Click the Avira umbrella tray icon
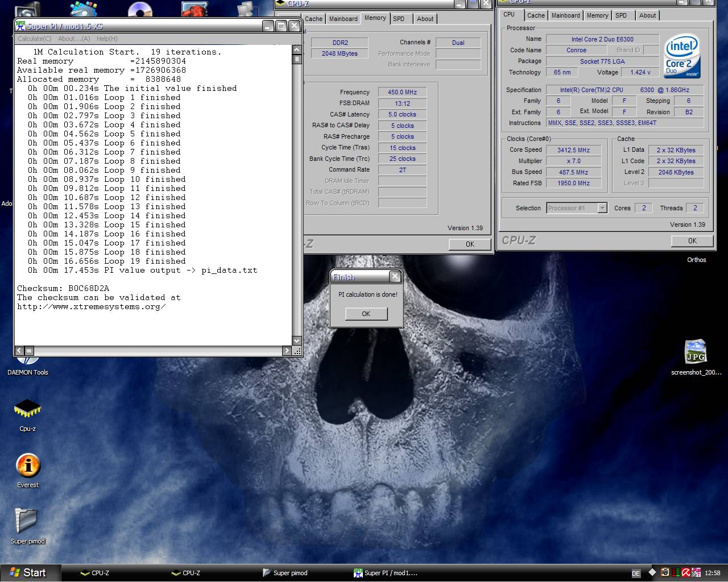 [x=686, y=572]
